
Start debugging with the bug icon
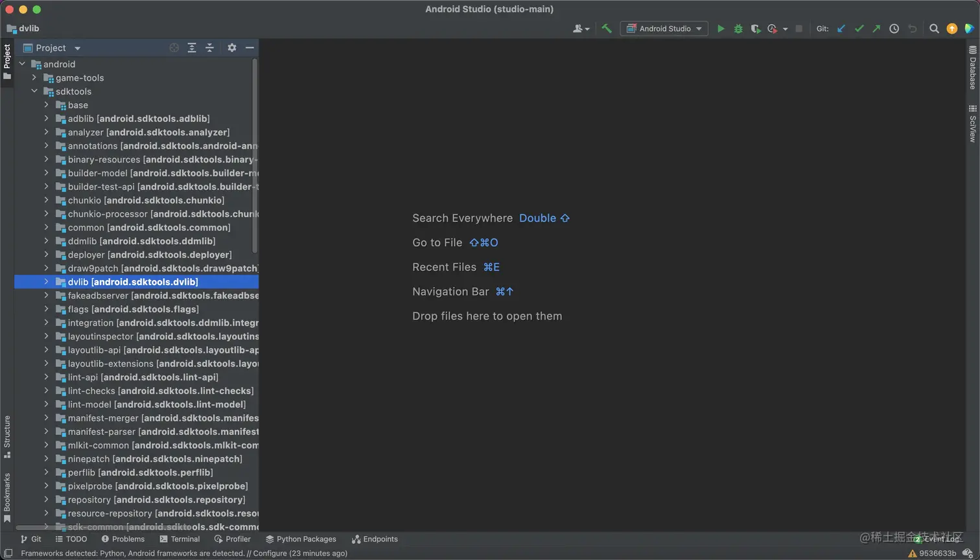[738, 29]
